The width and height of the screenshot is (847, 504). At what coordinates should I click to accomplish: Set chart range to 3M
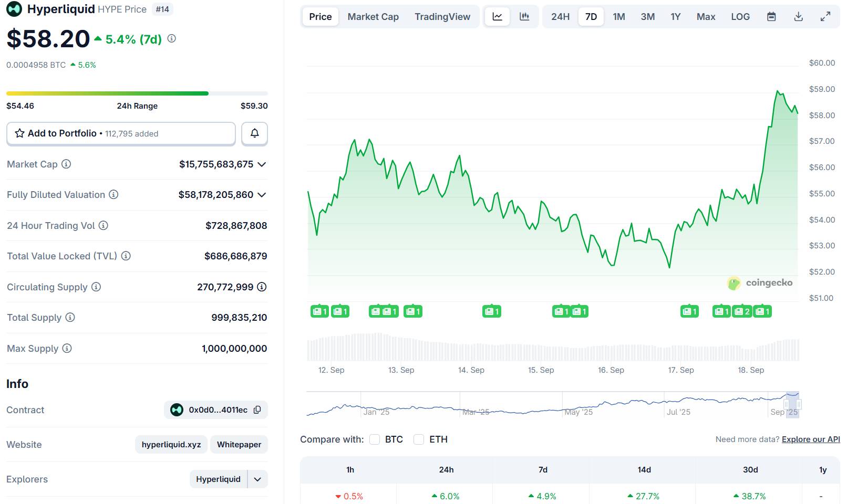(648, 17)
